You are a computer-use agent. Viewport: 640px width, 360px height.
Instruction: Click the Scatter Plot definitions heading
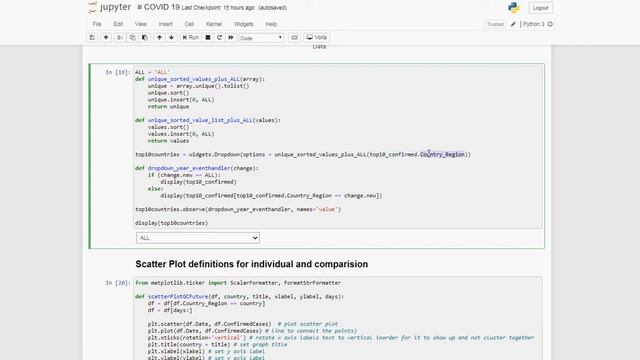[251, 264]
